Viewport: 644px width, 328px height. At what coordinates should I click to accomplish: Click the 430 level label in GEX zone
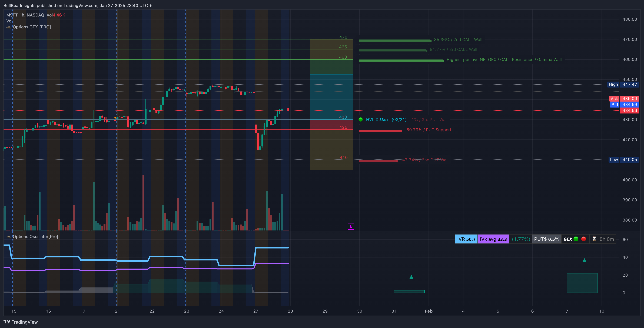(343, 117)
